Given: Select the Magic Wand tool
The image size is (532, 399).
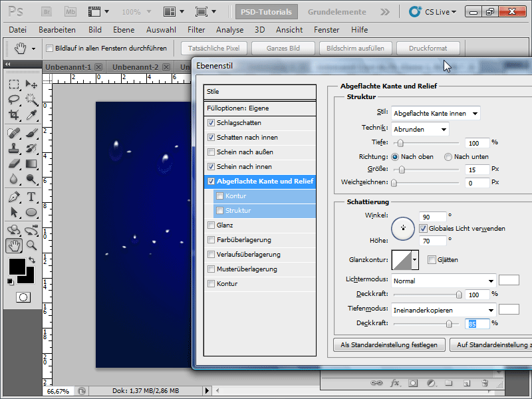Looking at the screenshot, I should (31, 99).
